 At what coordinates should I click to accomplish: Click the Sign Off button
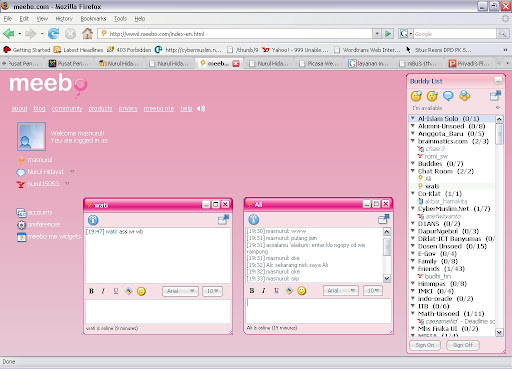click(x=463, y=345)
